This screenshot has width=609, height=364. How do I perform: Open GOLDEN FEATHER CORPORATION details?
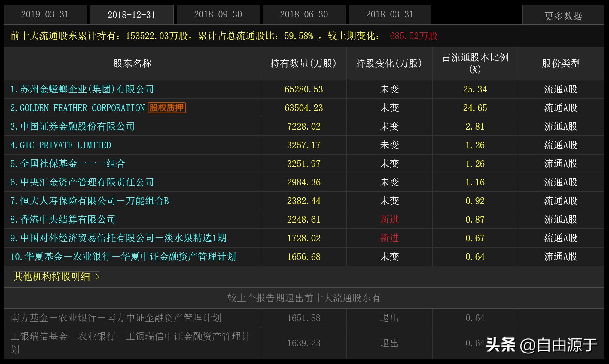tap(81, 107)
